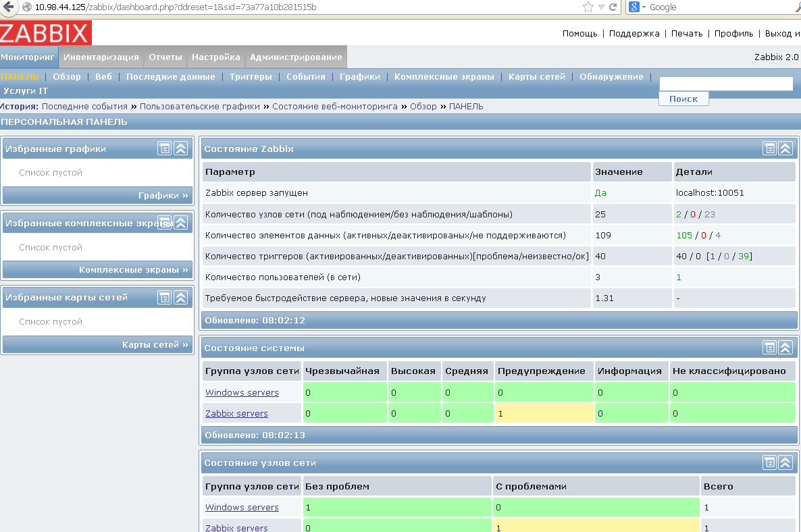Click inside the search input field
The width and height of the screenshot is (801, 532).
click(725, 83)
